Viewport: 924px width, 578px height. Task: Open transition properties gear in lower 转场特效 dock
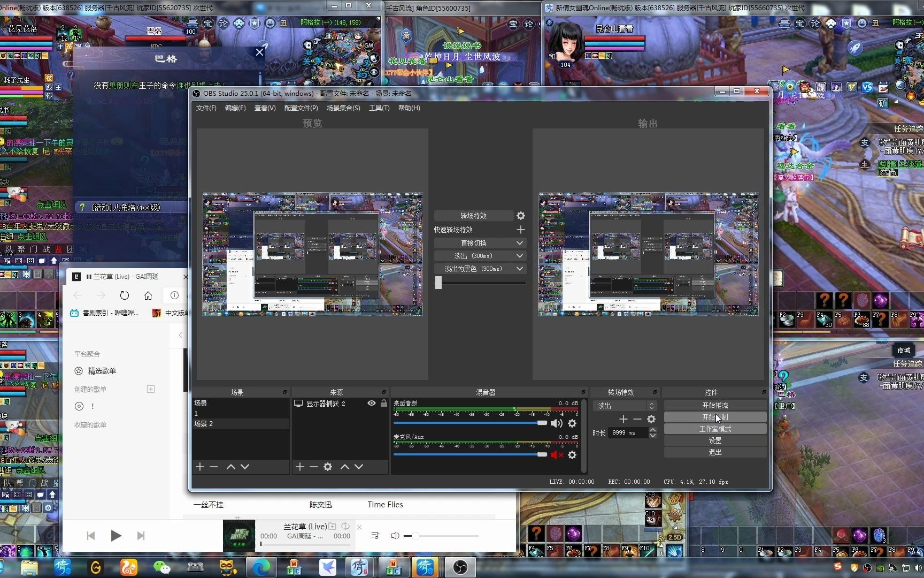[651, 419]
